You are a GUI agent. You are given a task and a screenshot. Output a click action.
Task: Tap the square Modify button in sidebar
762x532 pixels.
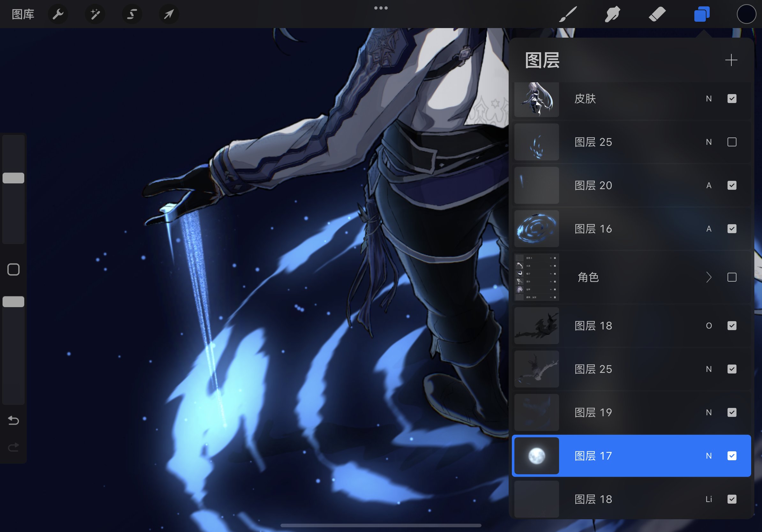13,270
